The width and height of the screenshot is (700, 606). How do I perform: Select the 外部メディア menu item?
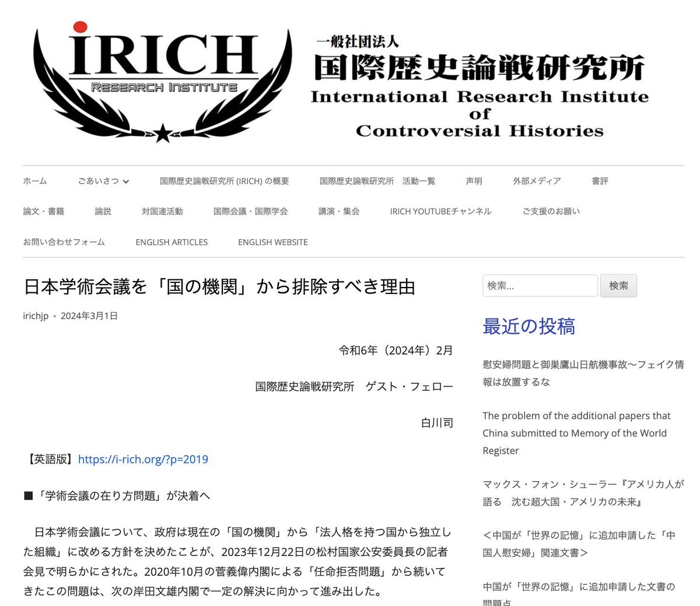pos(537,181)
